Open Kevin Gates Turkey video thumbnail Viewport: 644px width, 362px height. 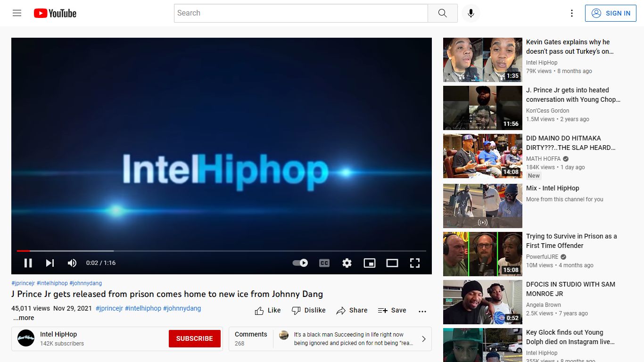point(483,60)
